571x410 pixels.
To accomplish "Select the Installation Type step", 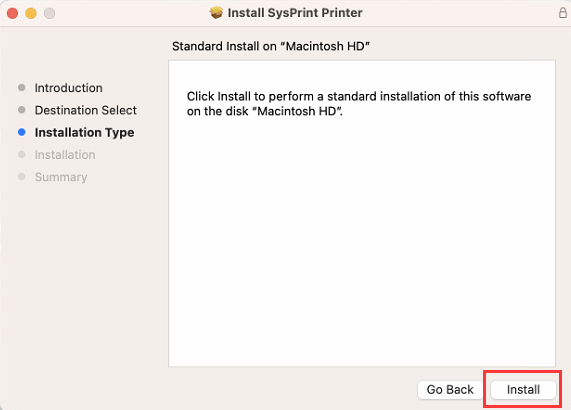I will (84, 133).
